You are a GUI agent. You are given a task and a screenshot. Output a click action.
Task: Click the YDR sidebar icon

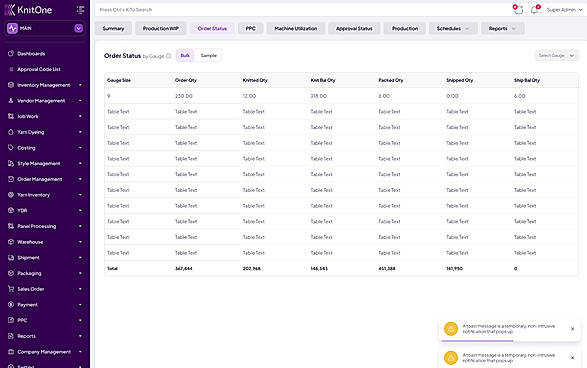coord(11,210)
